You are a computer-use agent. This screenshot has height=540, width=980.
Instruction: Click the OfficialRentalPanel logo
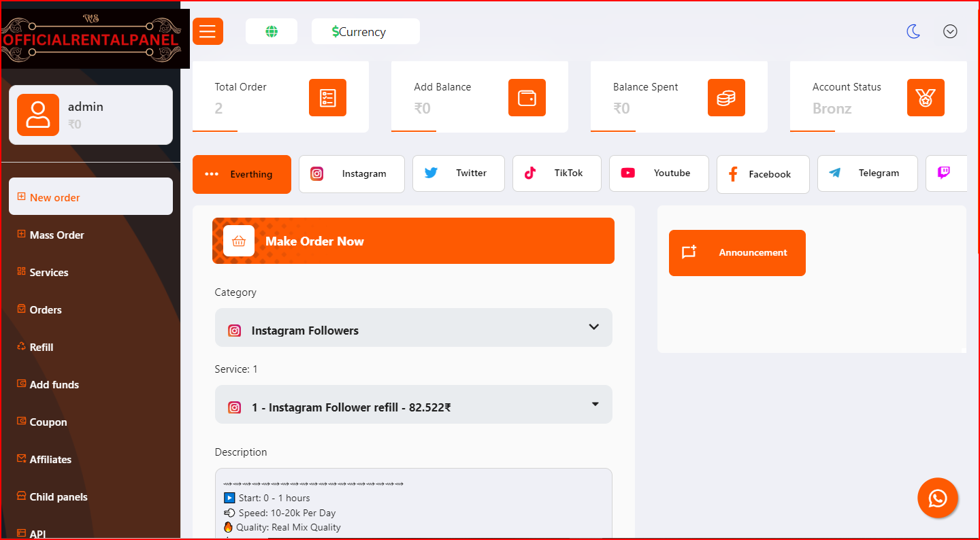95,39
